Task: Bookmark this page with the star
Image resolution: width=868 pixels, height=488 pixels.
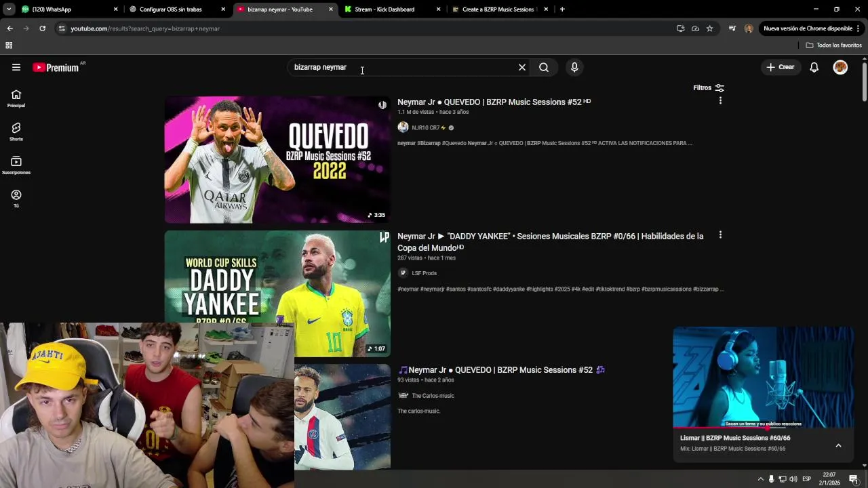Action: point(709,28)
